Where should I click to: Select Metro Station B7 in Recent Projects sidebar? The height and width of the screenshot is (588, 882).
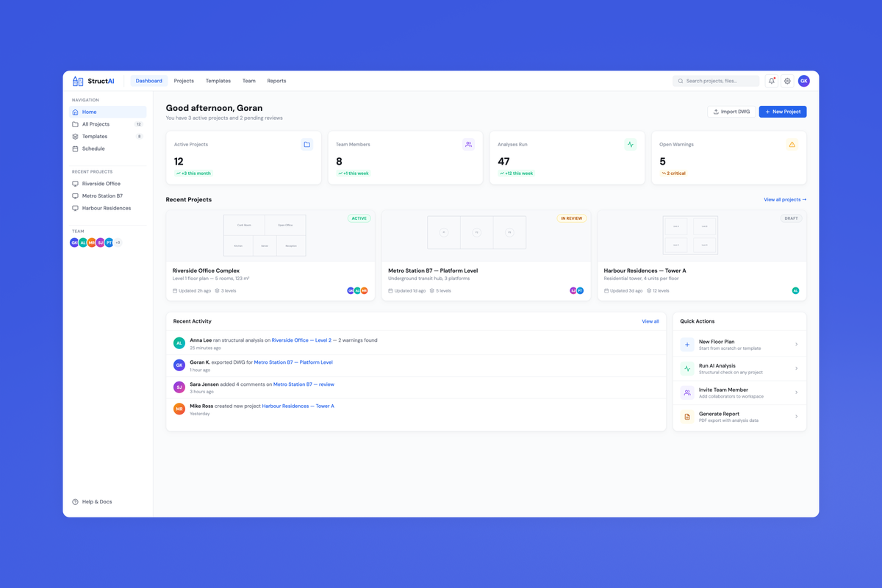101,196
